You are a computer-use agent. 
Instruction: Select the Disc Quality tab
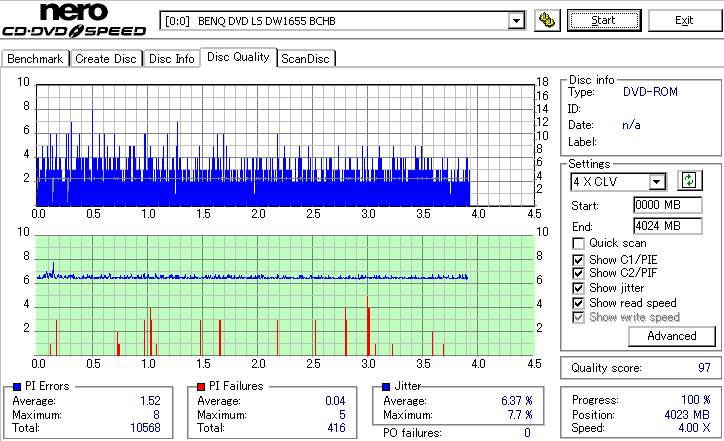pyautogui.click(x=238, y=57)
